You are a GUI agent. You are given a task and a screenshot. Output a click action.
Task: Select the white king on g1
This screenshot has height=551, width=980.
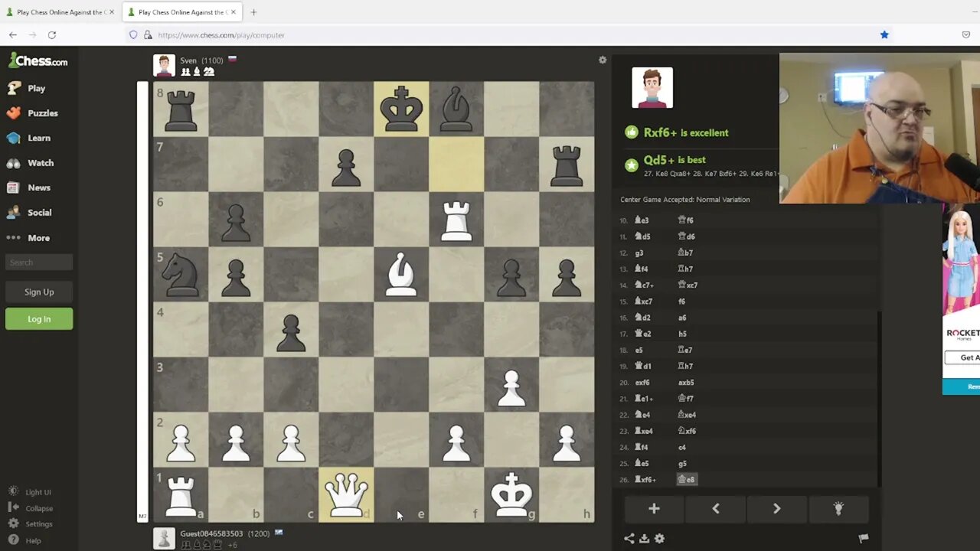coord(511,494)
